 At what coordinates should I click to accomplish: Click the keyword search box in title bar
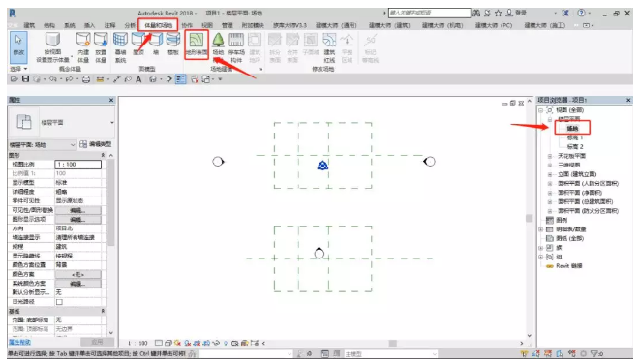(x=429, y=13)
